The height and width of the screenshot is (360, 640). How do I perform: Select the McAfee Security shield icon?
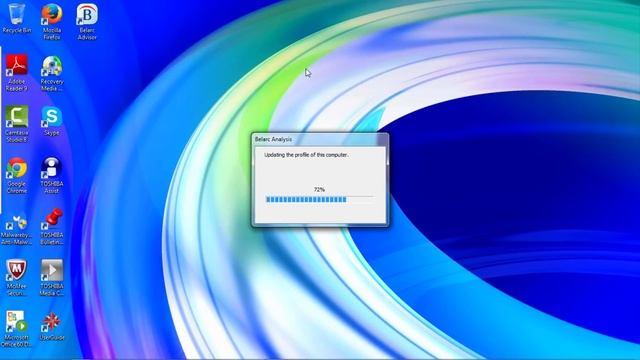[x=17, y=278]
